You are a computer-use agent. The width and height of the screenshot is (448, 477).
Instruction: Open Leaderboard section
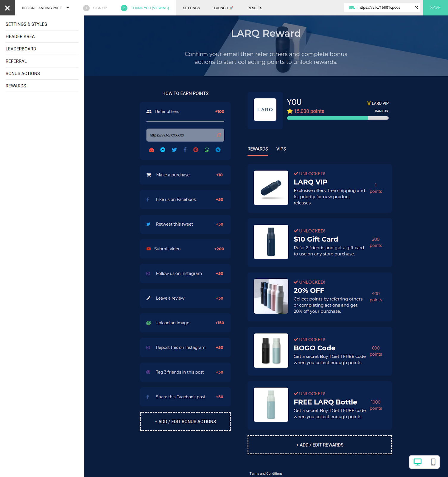(42, 49)
